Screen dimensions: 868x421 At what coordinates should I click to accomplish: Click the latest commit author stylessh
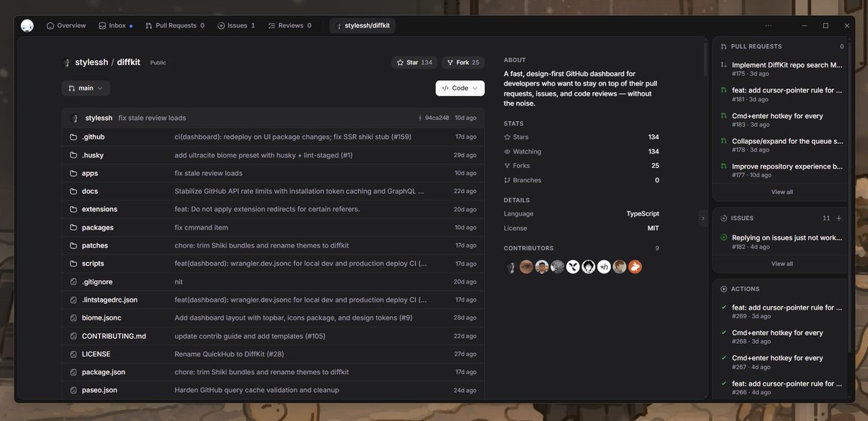pos(98,118)
